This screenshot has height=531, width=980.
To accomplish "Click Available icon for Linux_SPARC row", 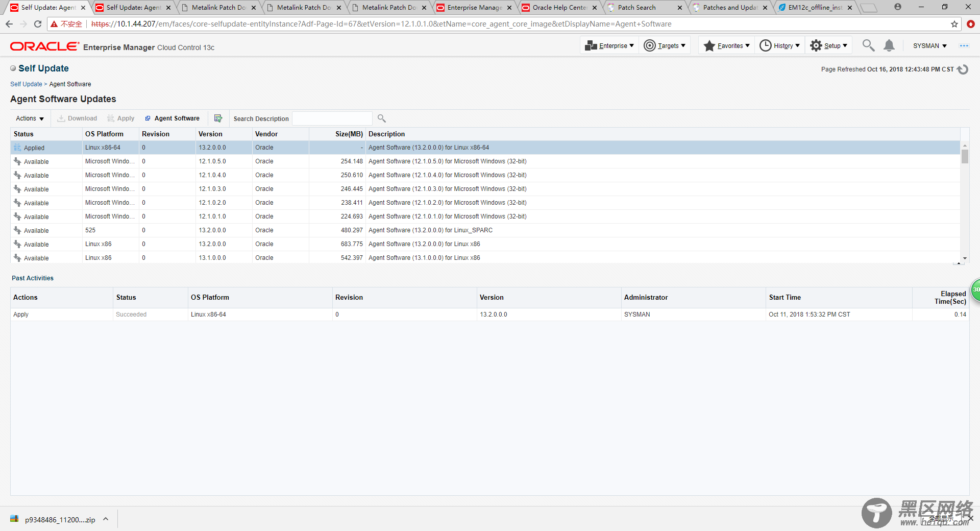I will click(x=17, y=230).
